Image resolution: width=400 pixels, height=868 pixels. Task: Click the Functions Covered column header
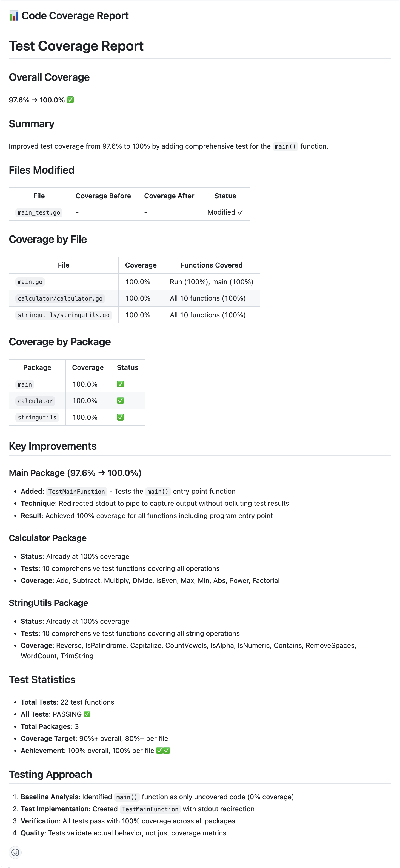pos(212,265)
